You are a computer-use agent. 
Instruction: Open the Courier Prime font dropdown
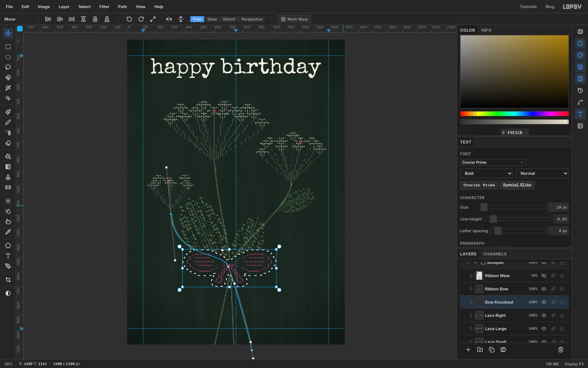click(493, 162)
